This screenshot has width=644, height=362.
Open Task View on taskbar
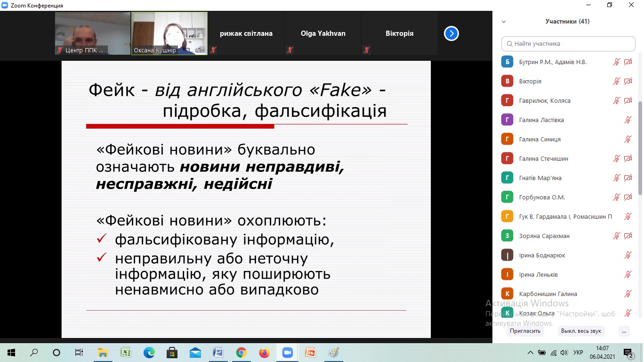point(79,353)
